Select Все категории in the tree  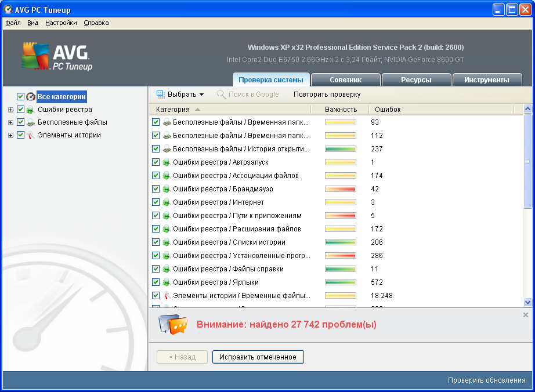pyautogui.click(x=62, y=97)
